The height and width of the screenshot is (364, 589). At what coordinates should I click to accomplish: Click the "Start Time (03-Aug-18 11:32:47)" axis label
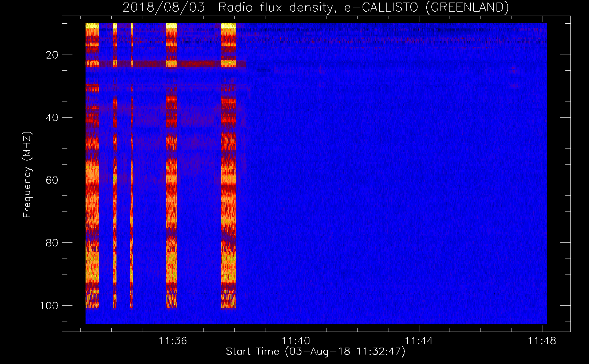pos(316,352)
